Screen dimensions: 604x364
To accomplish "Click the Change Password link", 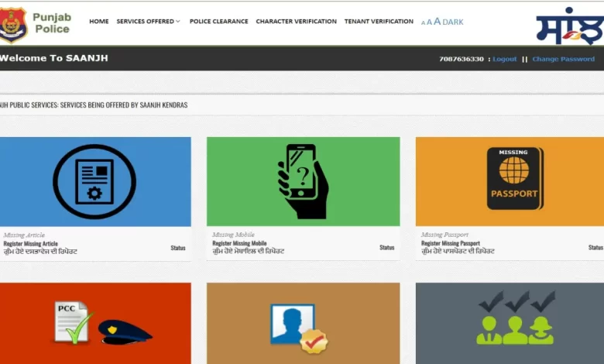I will click(x=563, y=59).
